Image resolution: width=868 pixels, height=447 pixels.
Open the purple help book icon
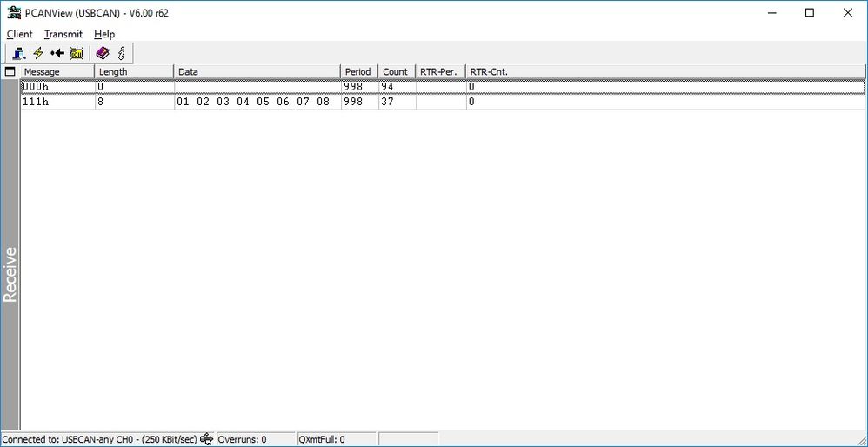pyautogui.click(x=103, y=53)
